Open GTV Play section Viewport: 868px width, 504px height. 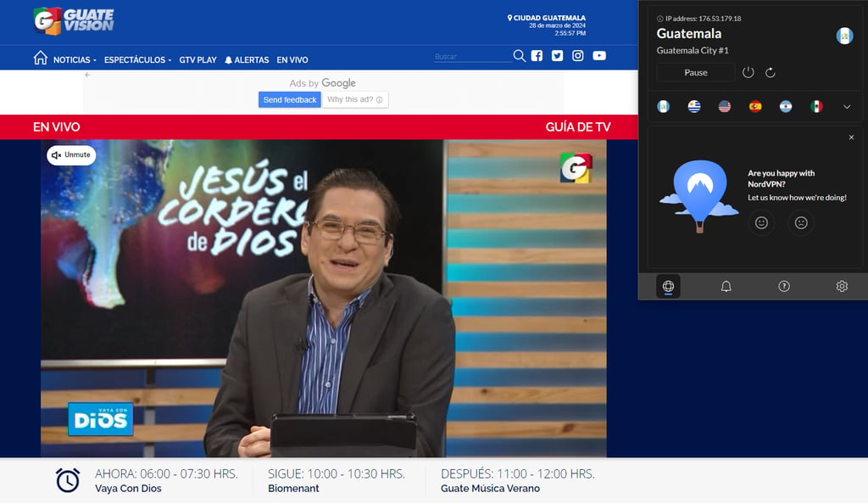point(198,59)
